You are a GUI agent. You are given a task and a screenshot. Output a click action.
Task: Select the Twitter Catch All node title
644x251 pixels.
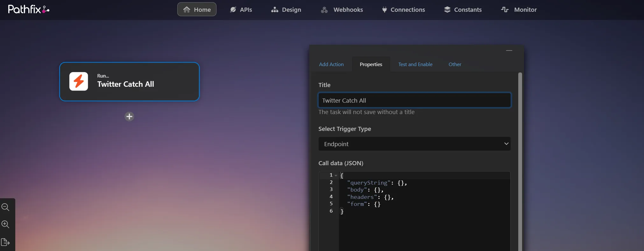coord(126,84)
